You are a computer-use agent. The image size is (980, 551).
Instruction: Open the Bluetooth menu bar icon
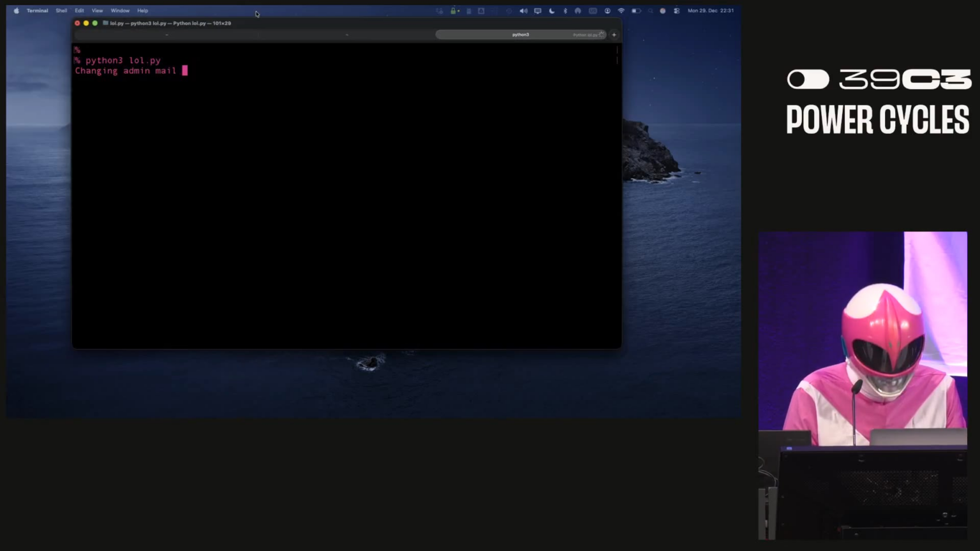pos(565,11)
